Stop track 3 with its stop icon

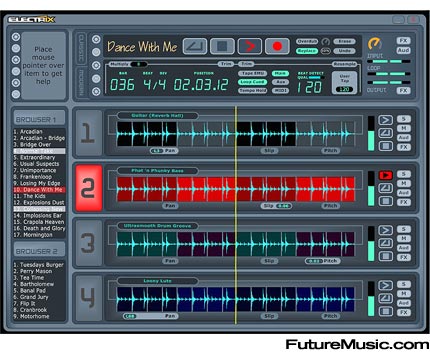pos(385,256)
